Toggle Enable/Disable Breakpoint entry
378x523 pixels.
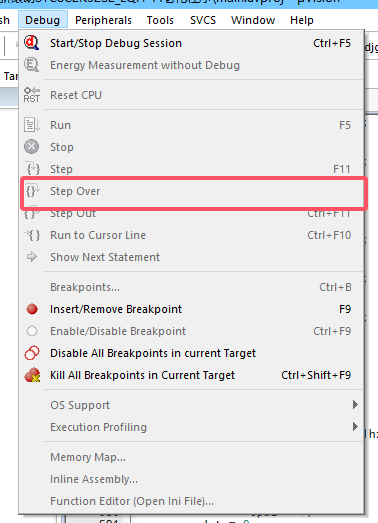192,331
